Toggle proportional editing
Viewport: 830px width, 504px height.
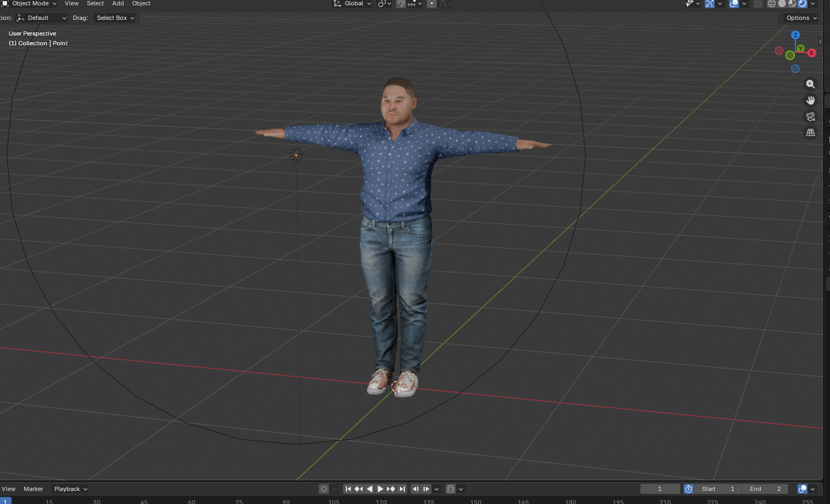tap(432, 4)
